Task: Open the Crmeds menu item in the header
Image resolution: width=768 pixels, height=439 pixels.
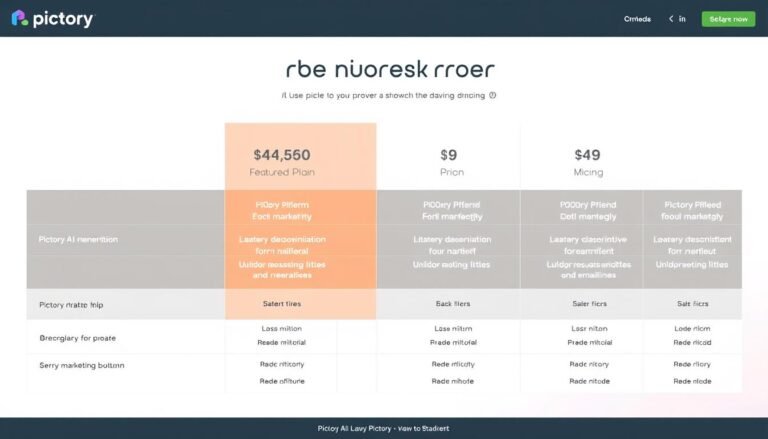Action: [x=637, y=19]
